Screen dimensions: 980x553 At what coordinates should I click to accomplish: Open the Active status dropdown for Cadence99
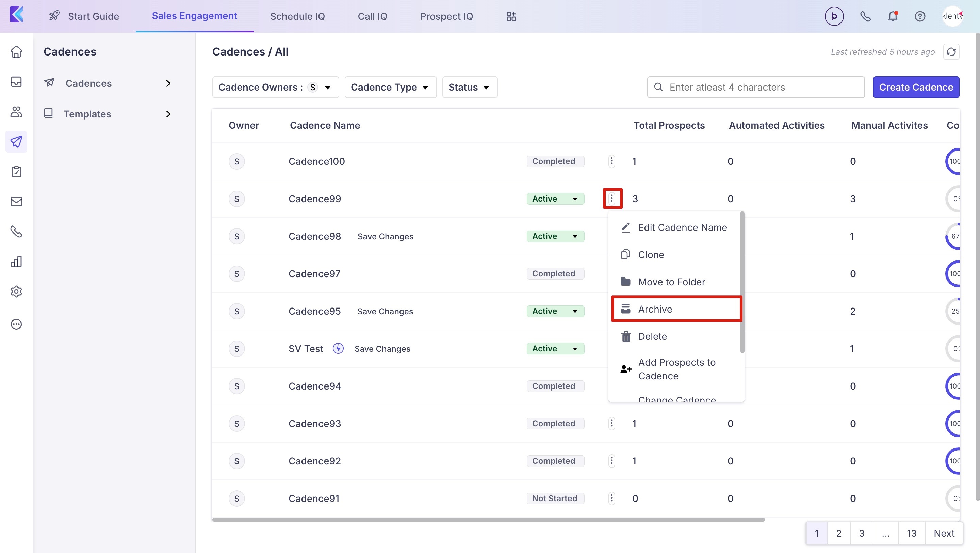(x=555, y=199)
